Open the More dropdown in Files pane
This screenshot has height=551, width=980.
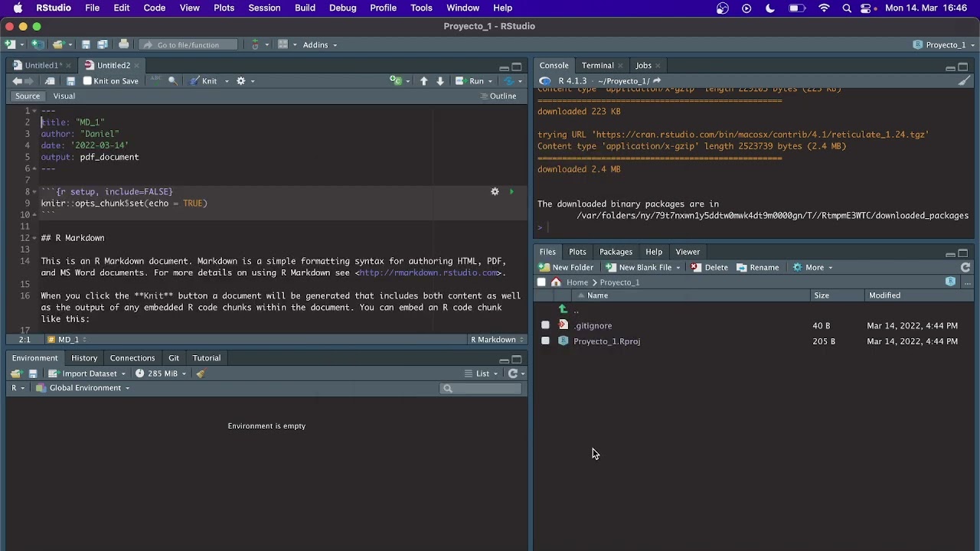[813, 268]
